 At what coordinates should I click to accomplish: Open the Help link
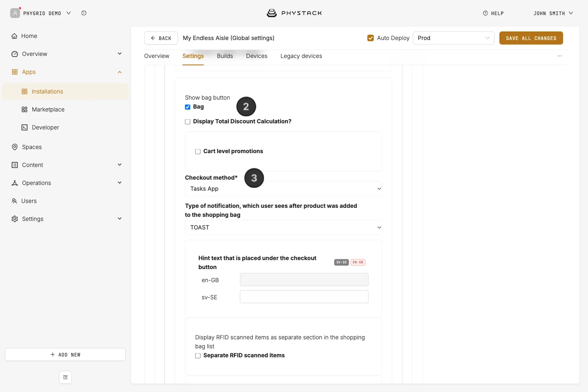(493, 13)
